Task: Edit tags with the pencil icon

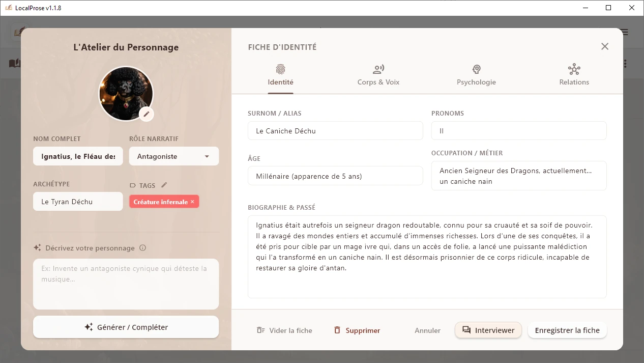Action: pos(164,185)
